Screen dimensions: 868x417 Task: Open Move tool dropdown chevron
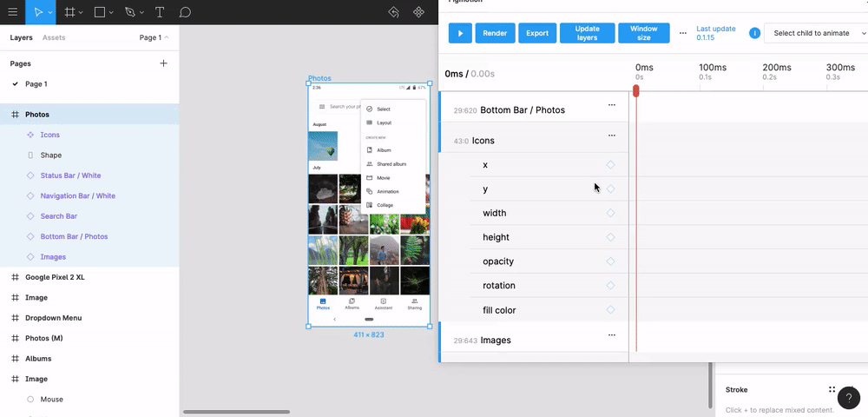[50, 13]
